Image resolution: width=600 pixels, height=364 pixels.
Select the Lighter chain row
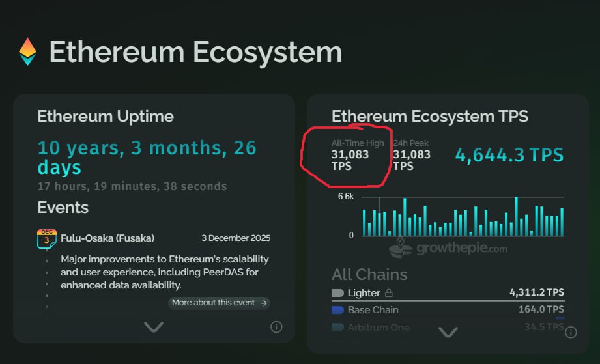pyautogui.click(x=448, y=293)
